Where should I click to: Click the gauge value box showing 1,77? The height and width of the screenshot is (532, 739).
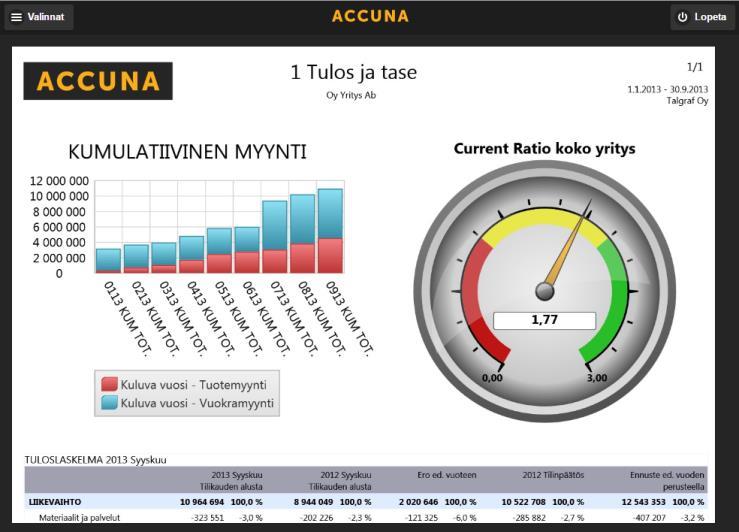544,320
